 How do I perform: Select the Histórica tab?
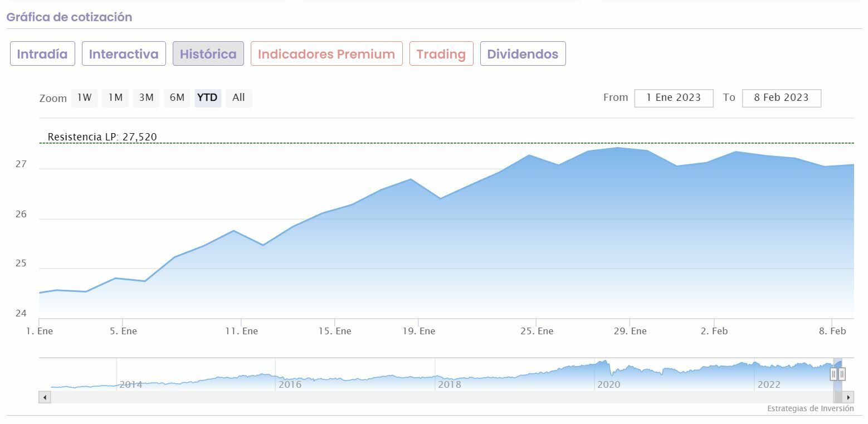[208, 54]
